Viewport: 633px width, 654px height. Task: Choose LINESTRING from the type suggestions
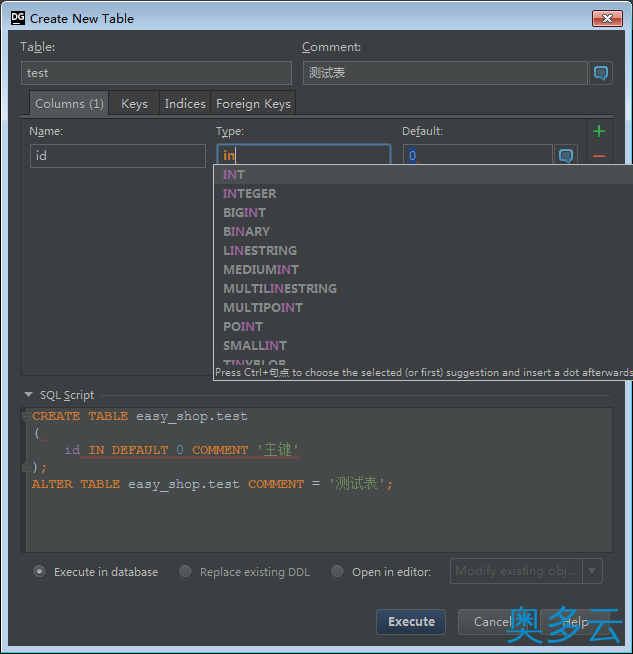(423, 251)
